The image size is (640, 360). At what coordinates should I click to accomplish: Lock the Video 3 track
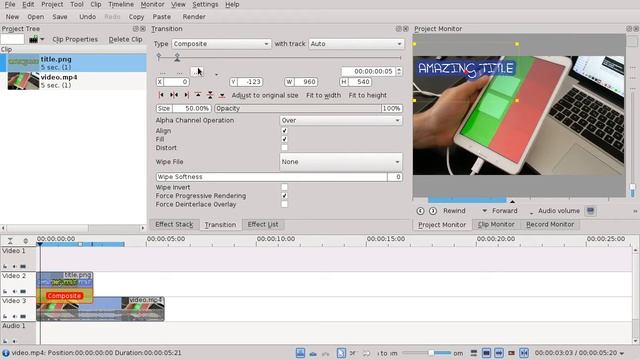(5, 316)
